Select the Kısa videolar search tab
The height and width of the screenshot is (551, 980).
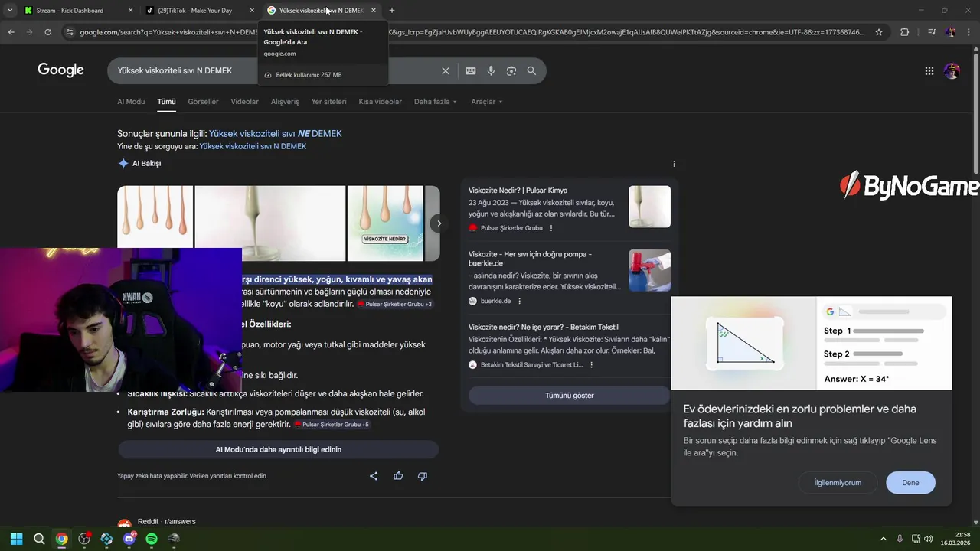coord(380,102)
